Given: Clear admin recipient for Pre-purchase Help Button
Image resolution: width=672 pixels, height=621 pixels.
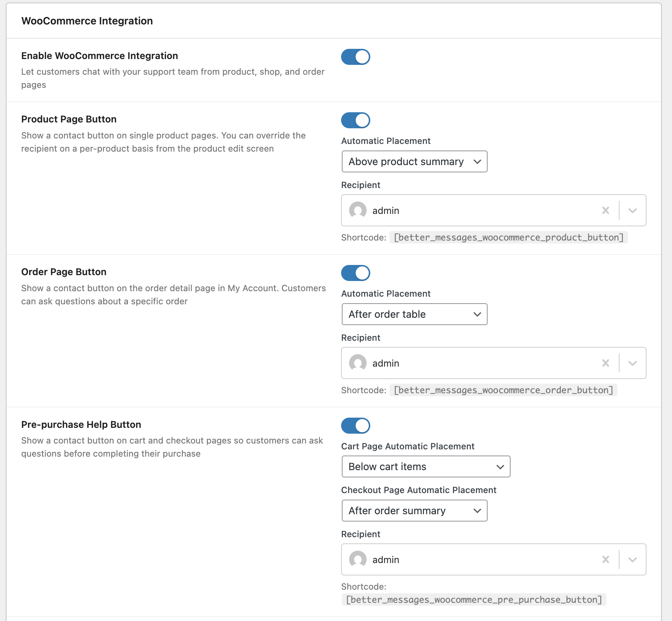Looking at the screenshot, I should [x=605, y=559].
